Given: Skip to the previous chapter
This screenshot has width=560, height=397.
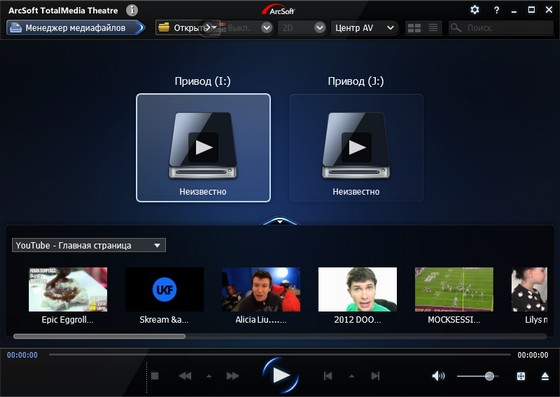Looking at the screenshot, I should [x=328, y=376].
